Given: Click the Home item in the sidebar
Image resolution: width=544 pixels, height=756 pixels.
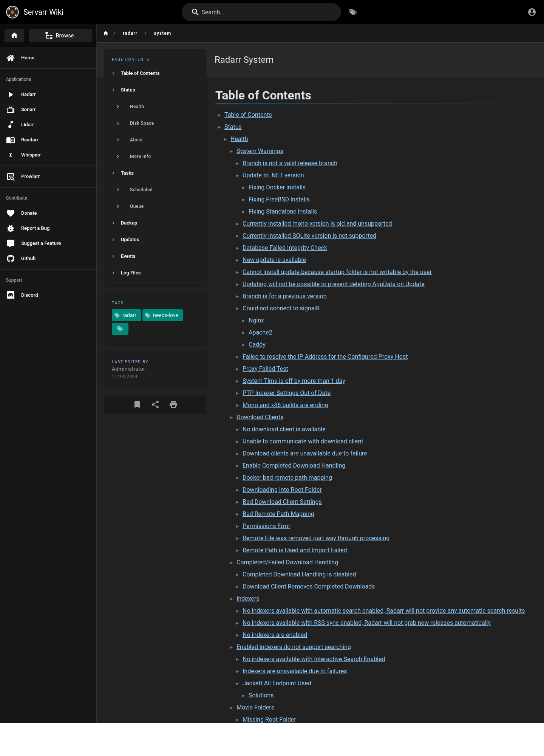Looking at the screenshot, I should coord(48,58).
